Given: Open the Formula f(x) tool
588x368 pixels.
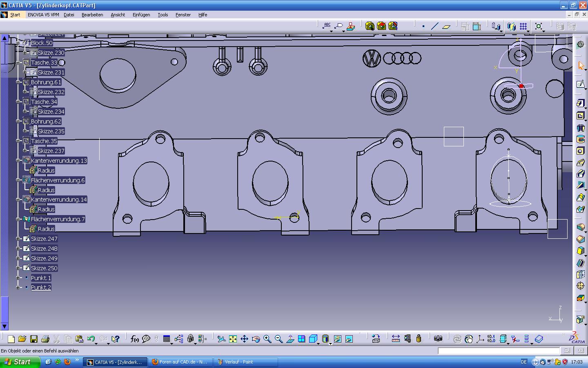Looking at the screenshot, I should [x=134, y=339].
